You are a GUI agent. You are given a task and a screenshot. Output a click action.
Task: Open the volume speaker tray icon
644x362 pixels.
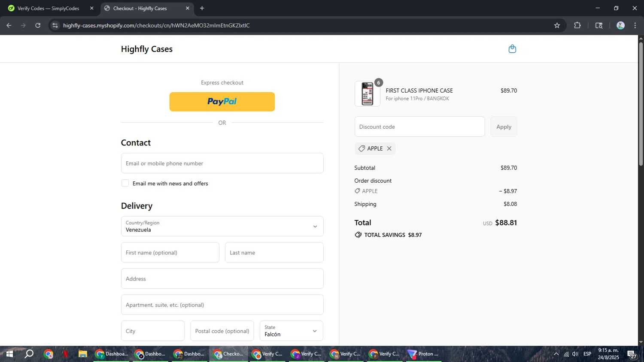[x=575, y=354]
